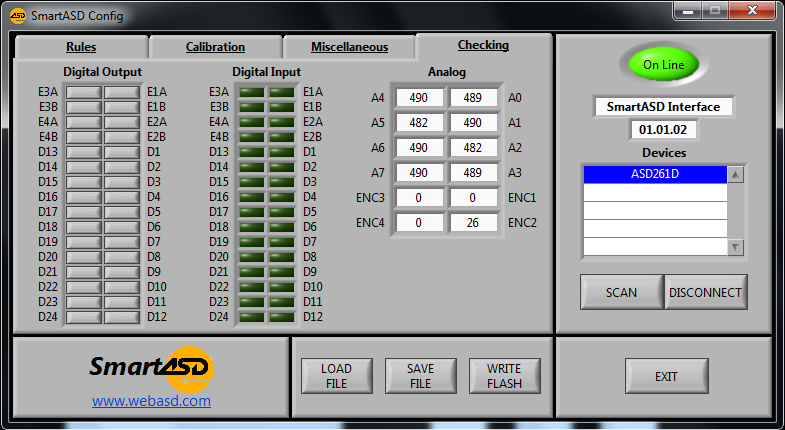Click digital input LED D14
785x430 pixels.
[252, 167]
